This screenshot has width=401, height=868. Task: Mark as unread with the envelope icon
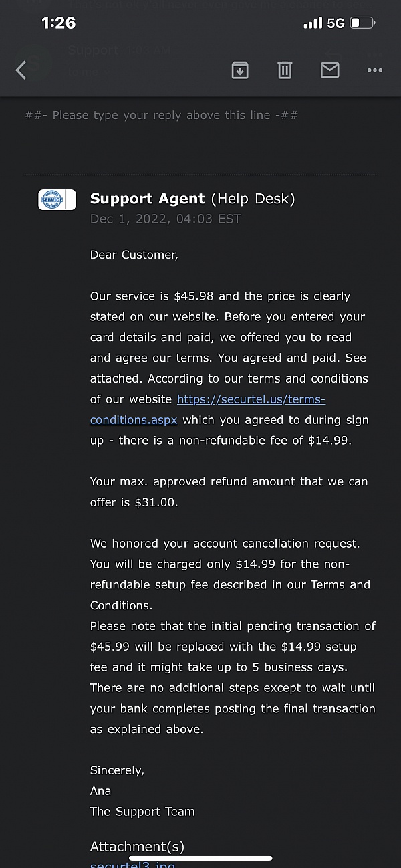click(x=330, y=70)
